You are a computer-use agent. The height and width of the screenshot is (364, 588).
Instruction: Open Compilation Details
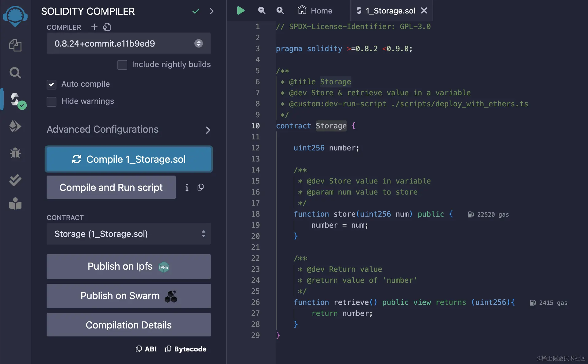coord(129,325)
